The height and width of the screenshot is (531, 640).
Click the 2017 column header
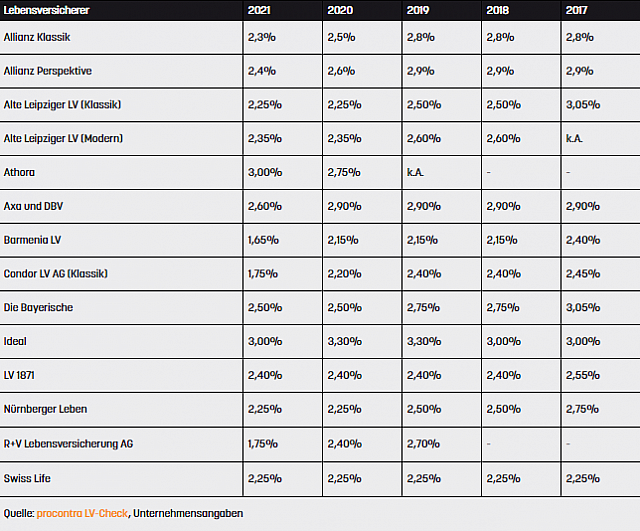[x=578, y=9]
